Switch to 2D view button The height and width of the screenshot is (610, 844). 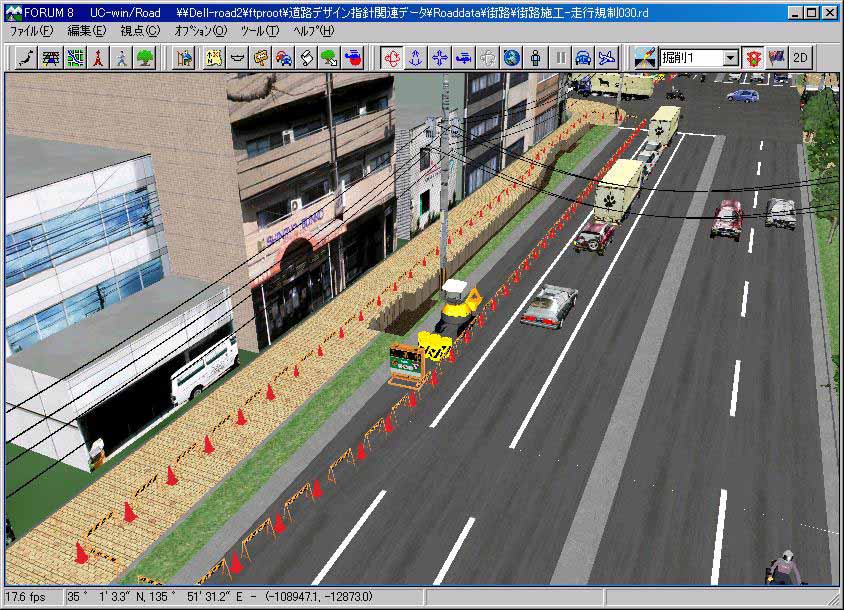[x=800, y=58]
